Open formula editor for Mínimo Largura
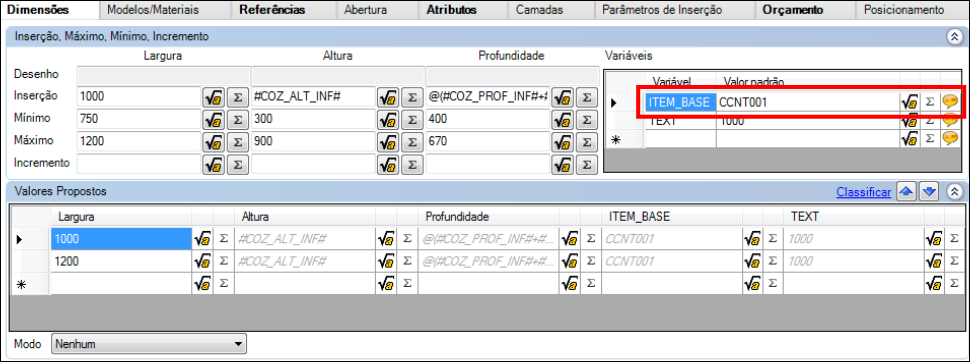This screenshot has height=362, width=970. click(x=213, y=119)
